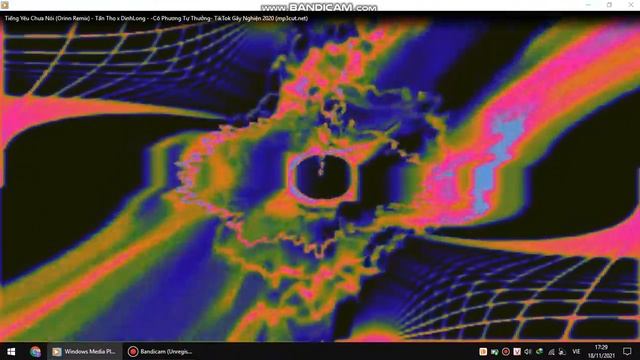Launch Chrome from the taskbar
The height and width of the screenshot is (360, 640).
35,351
